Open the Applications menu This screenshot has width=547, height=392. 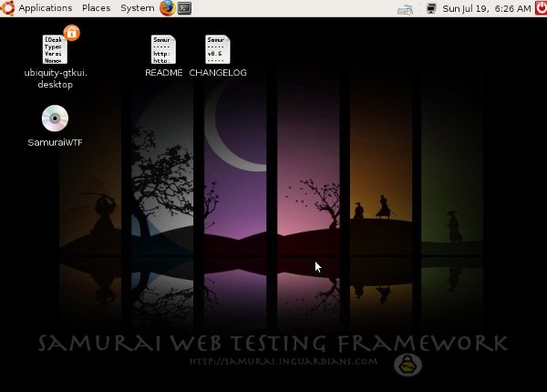[46, 8]
